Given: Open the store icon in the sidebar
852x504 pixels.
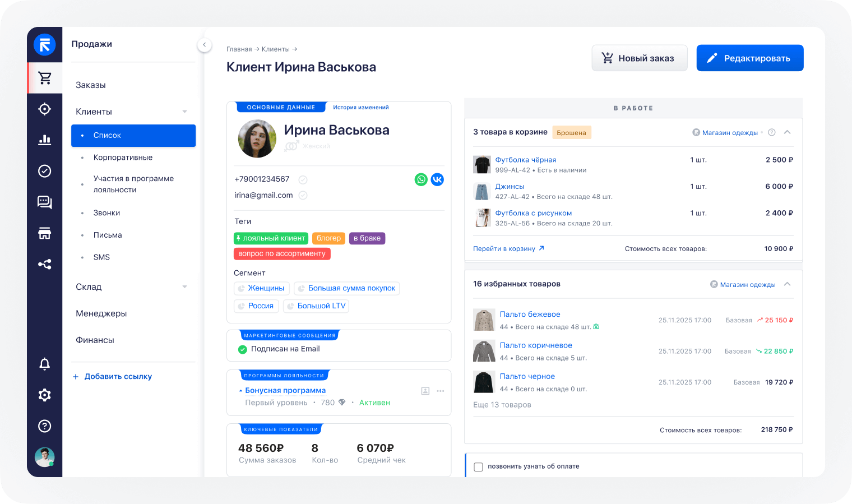Looking at the screenshot, I should (44, 233).
